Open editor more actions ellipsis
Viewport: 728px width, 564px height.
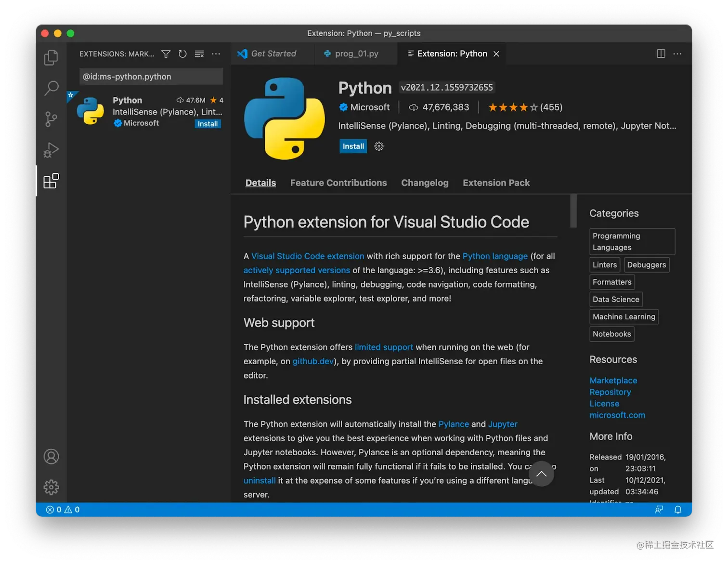point(677,53)
